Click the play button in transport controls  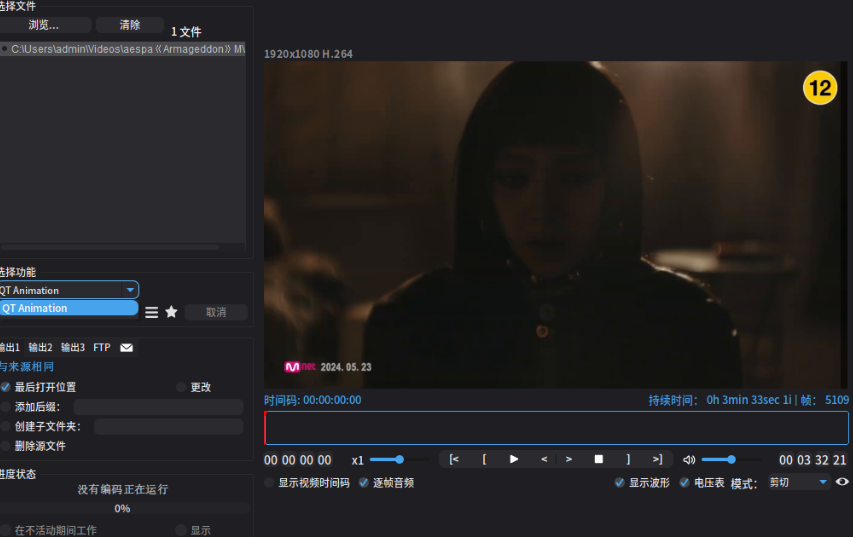click(x=514, y=459)
